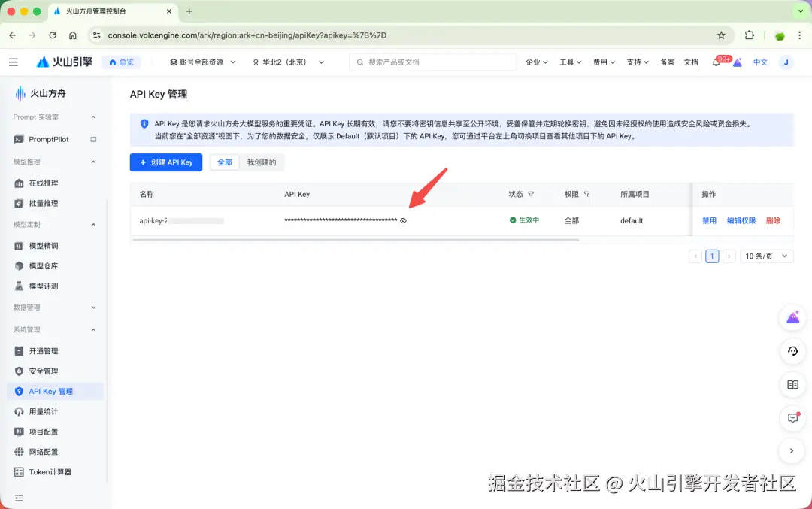Viewport: 812px width, 509px height.
Task: Collapse the Prompt 实验室 sidebar section
Action: tap(93, 117)
